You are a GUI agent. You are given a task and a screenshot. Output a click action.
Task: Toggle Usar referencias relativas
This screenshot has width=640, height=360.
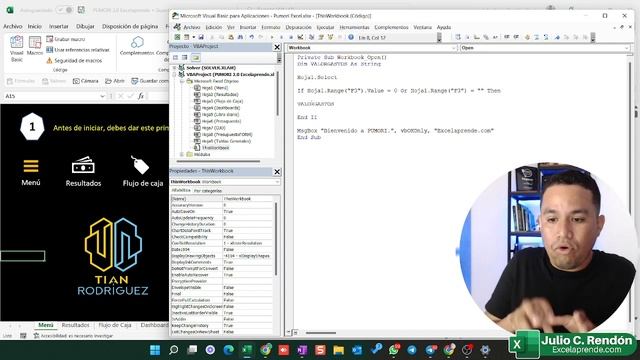click(78, 50)
